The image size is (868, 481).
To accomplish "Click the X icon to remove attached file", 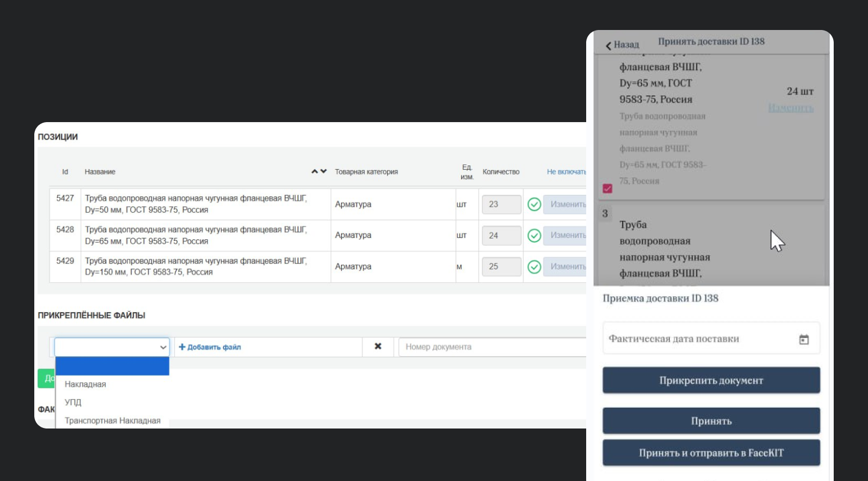I will click(x=378, y=347).
